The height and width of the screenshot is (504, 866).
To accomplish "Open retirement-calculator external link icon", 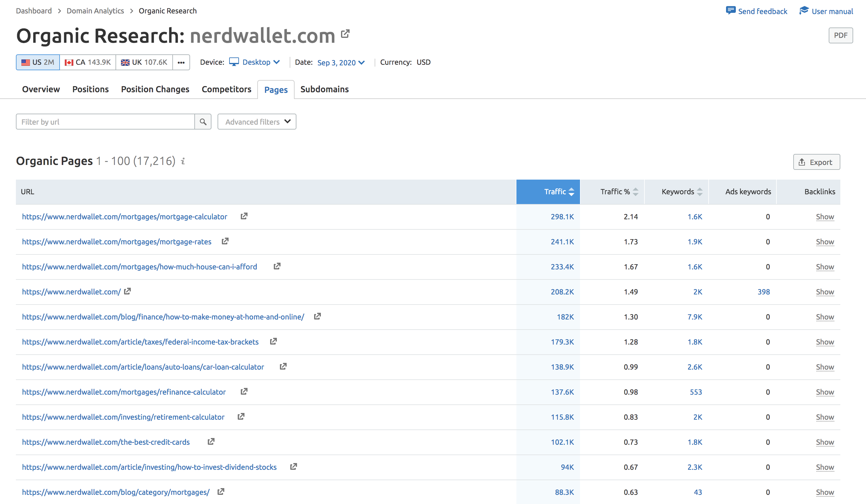I will 241,417.
